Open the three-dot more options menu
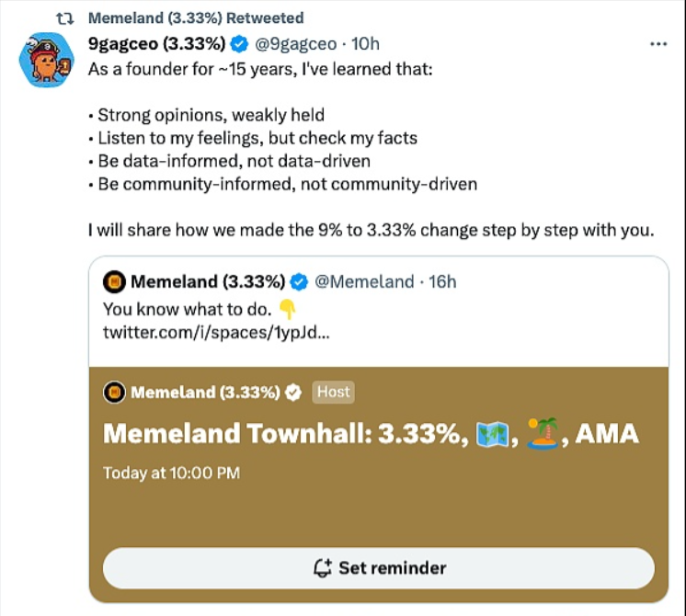 point(657,44)
